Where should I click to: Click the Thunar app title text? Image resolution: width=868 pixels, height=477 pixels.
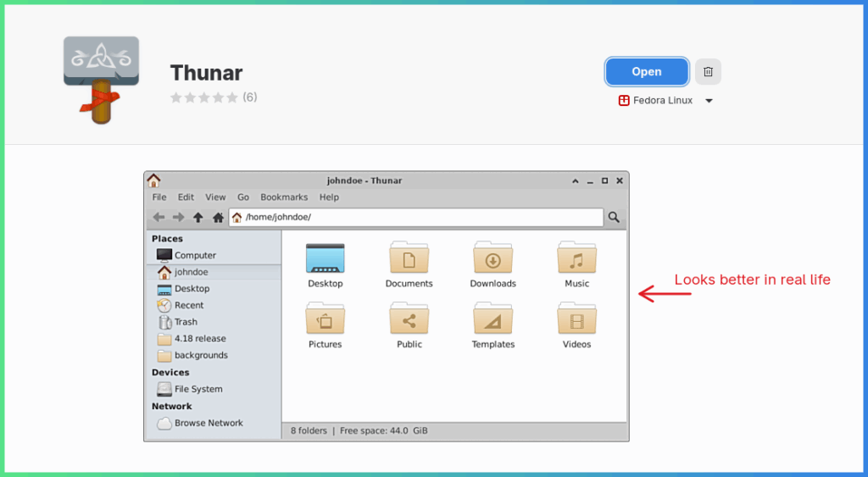(207, 73)
